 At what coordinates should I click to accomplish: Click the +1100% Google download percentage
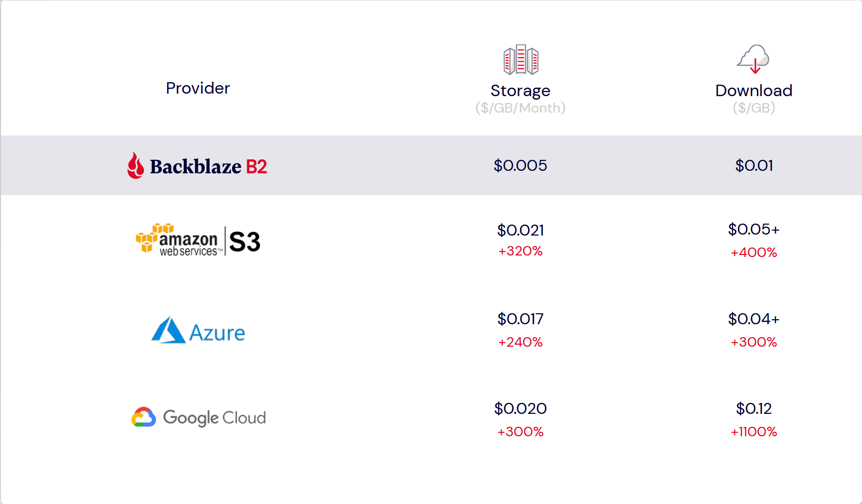(754, 432)
